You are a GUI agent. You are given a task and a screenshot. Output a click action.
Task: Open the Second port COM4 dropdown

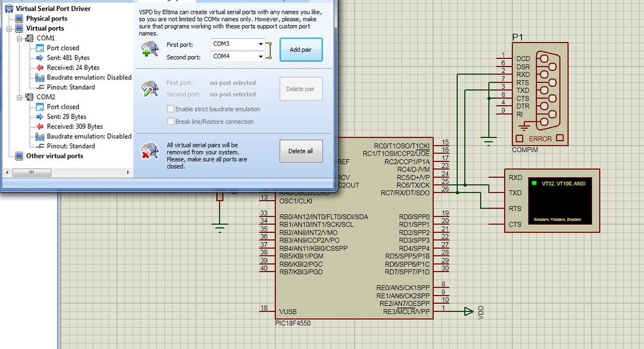click(x=261, y=57)
